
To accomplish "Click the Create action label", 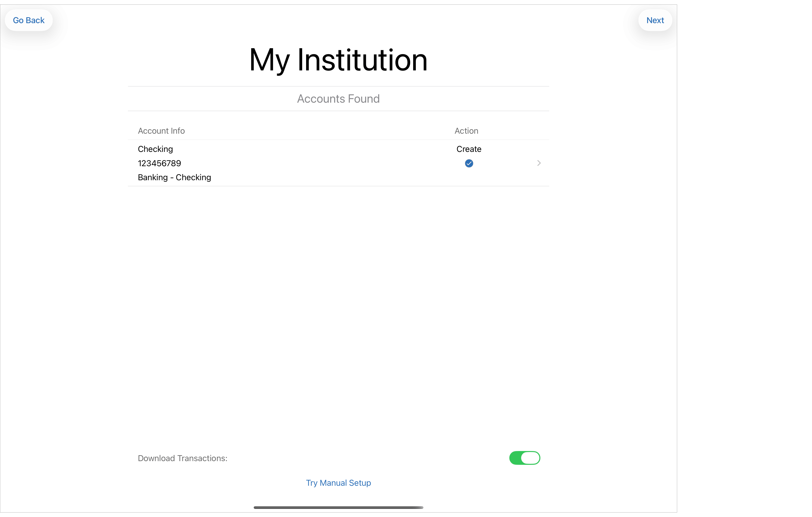I will (469, 149).
